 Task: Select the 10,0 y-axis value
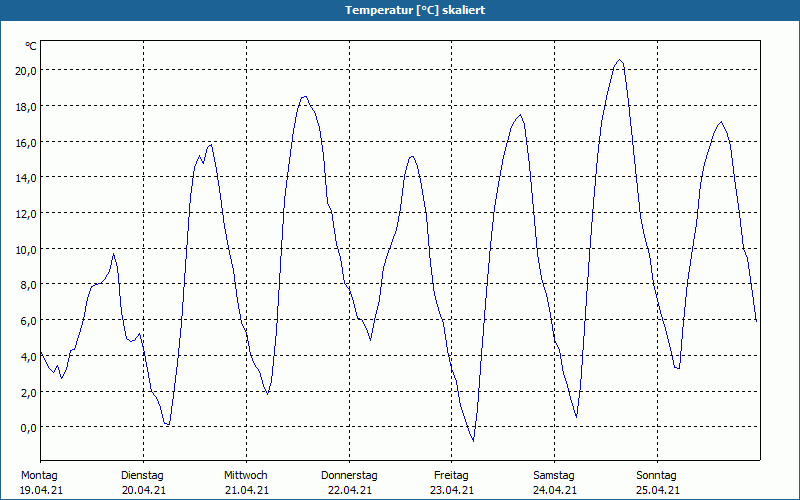[x=26, y=249]
